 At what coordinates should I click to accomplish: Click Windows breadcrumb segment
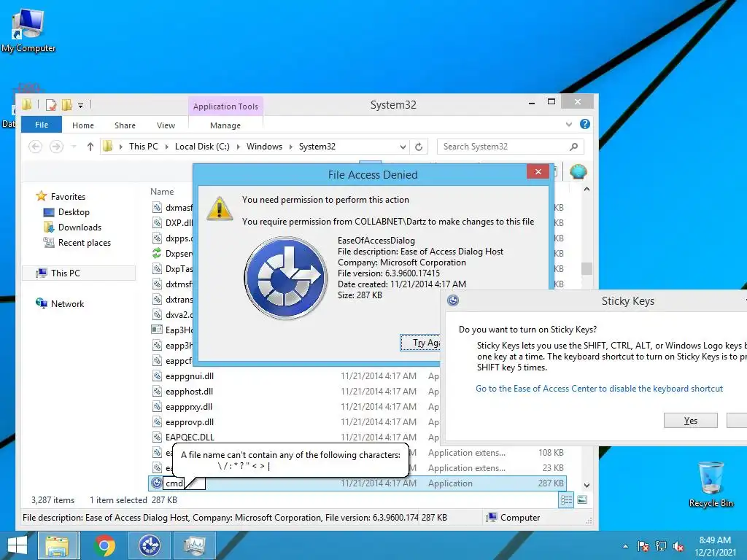pyautogui.click(x=264, y=147)
